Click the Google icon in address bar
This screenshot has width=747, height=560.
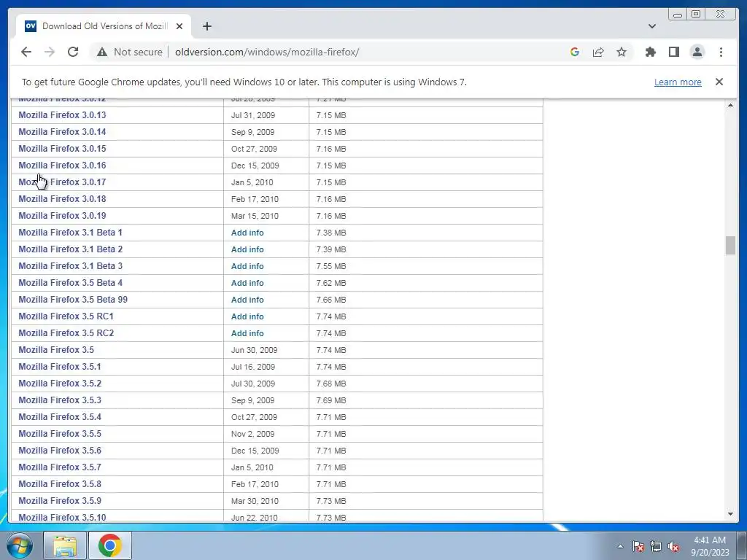click(575, 52)
